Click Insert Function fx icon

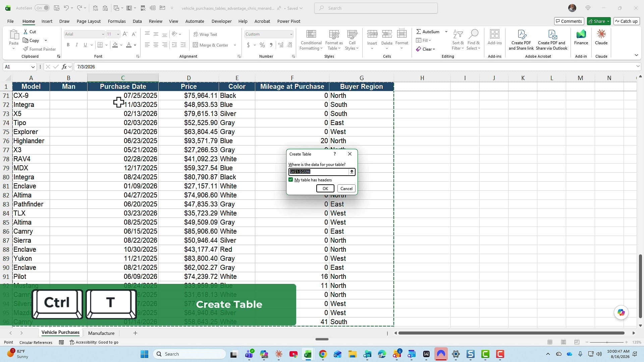coord(64,67)
